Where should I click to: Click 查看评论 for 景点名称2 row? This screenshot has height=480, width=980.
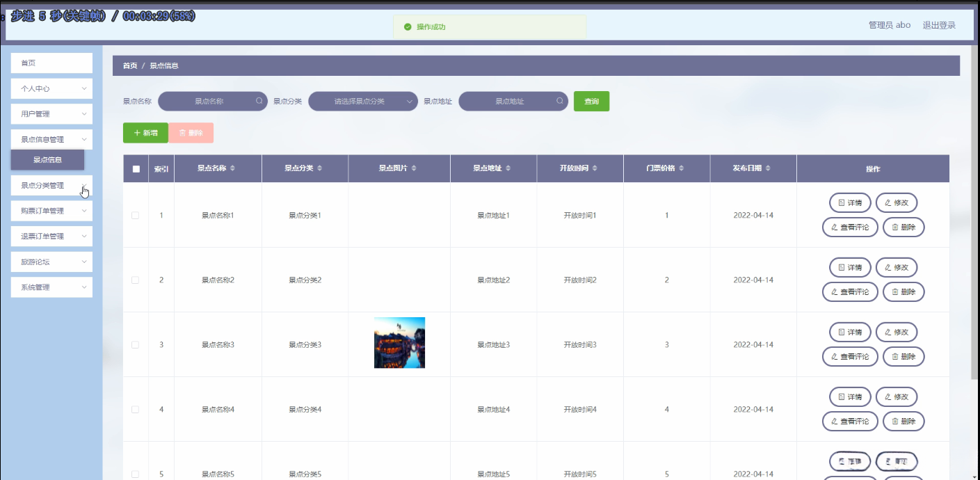coord(850,291)
